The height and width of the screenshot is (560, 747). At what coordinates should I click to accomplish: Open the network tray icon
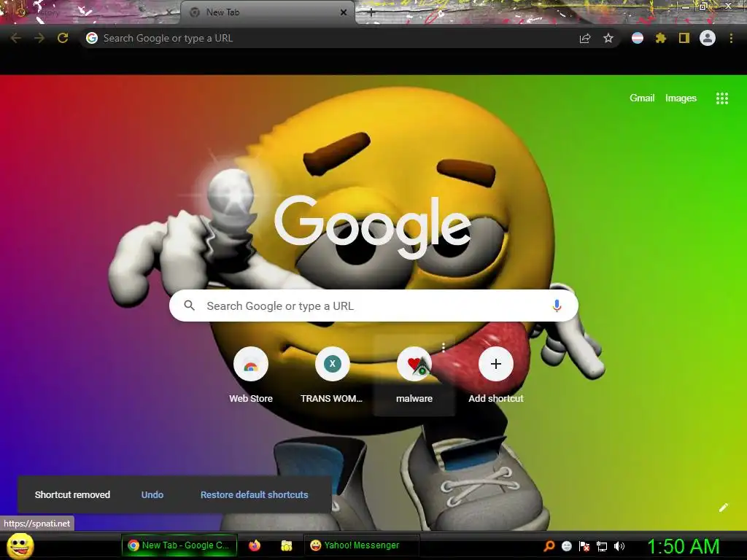point(602,546)
